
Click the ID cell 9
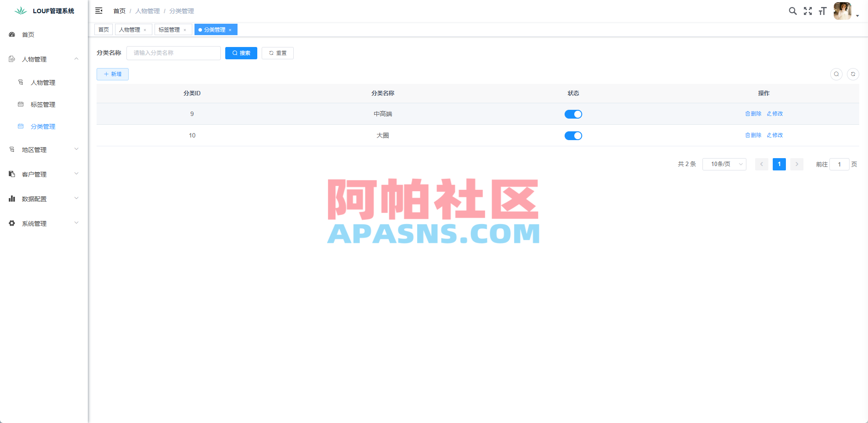(x=192, y=114)
